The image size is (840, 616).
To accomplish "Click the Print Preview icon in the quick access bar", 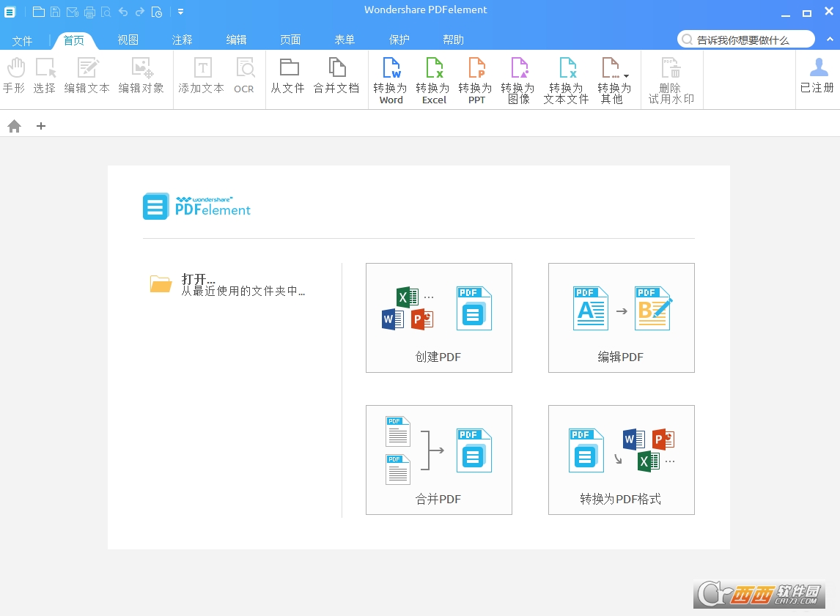I will click(106, 12).
